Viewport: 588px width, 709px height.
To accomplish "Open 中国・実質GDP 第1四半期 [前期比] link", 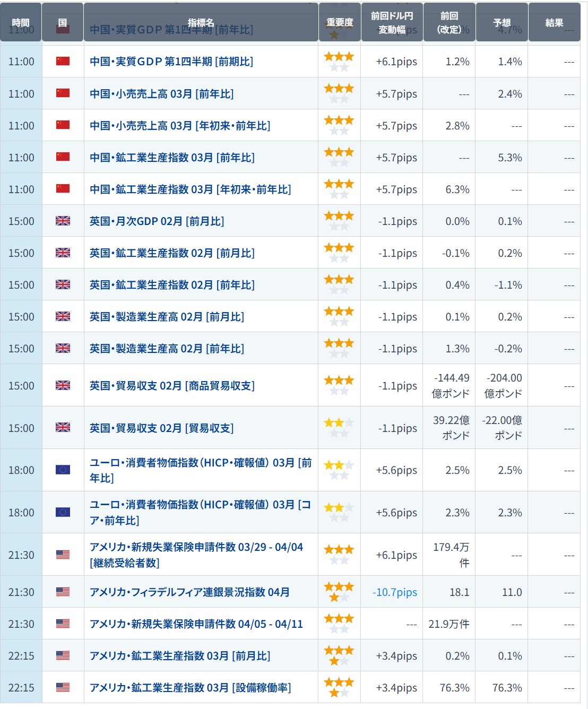I will [171, 62].
